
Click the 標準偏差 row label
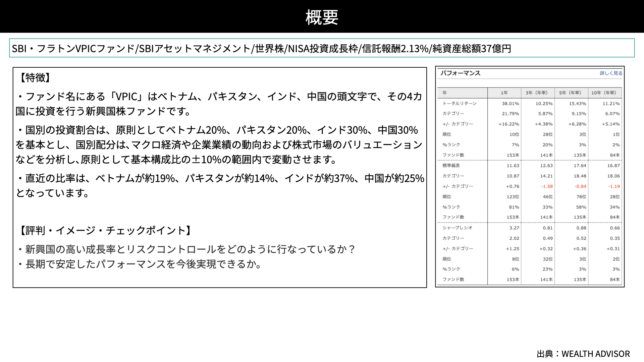point(451,166)
